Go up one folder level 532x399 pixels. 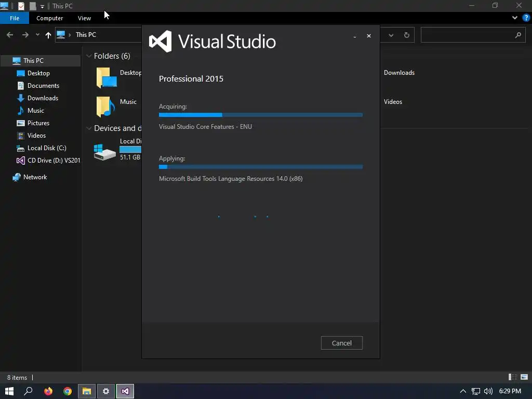(x=48, y=35)
